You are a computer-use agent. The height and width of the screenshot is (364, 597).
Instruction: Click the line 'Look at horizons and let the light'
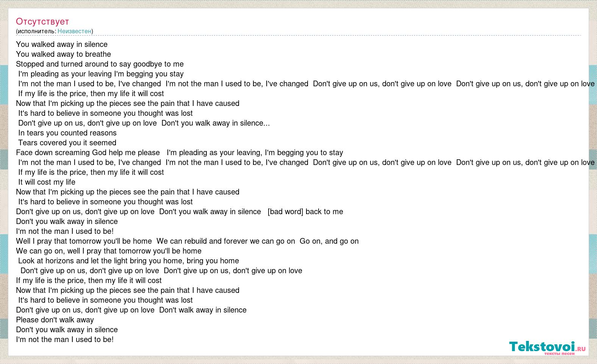128,261
